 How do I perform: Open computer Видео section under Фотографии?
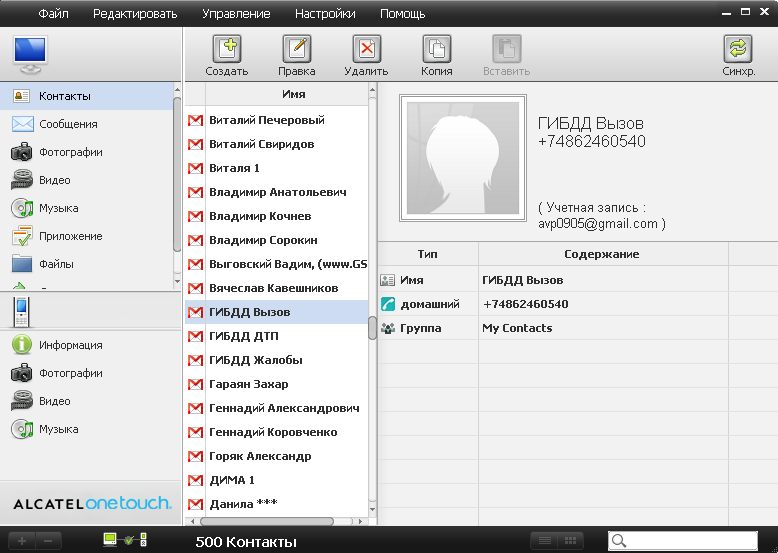[x=86, y=180]
